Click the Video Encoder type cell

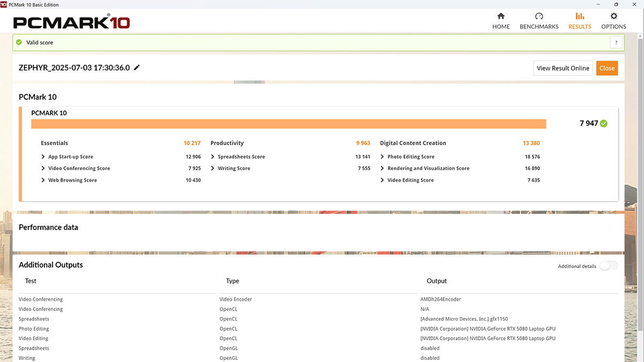pos(236,299)
